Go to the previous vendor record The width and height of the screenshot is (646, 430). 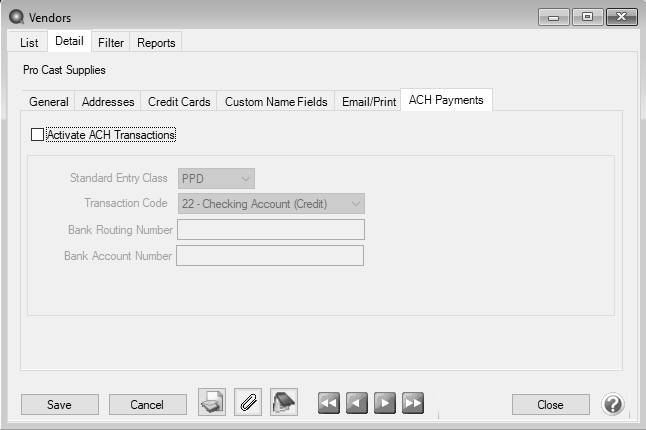point(357,404)
